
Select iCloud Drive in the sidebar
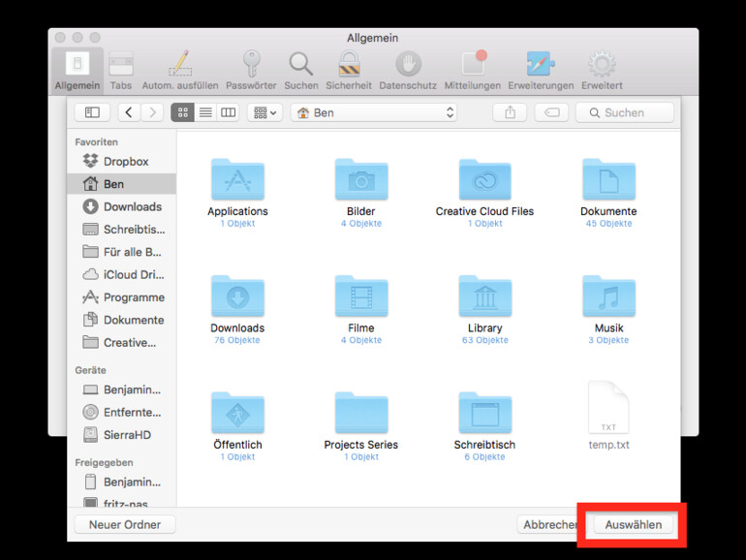(x=122, y=274)
